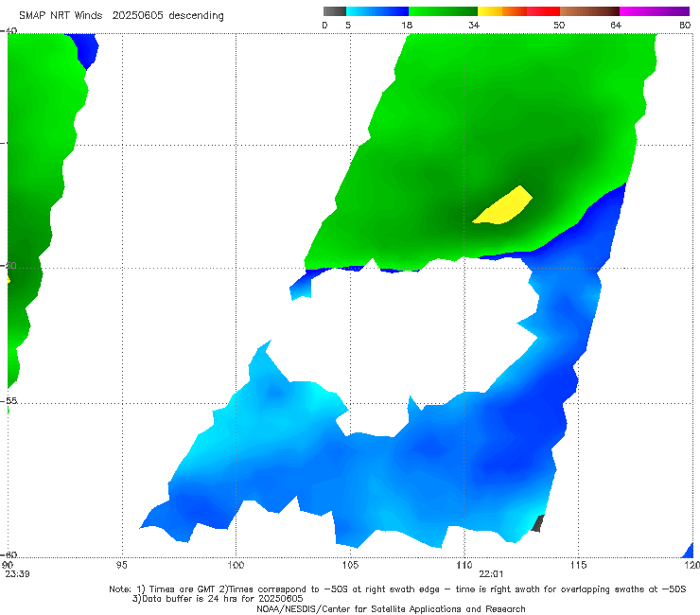Viewport: 700px width, 615px height.
Task: Click the blue 5-18 segment of colorbar
Action: pyautogui.click(x=377, y=11)
